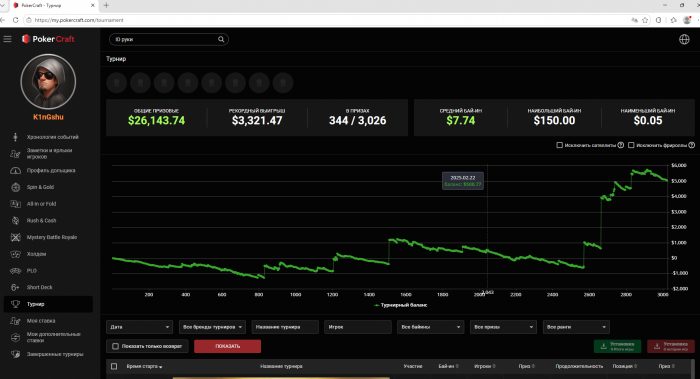Click the All-In or Fold cards icon
Viewport: 700px width, 379px height.
pos(16,204)
